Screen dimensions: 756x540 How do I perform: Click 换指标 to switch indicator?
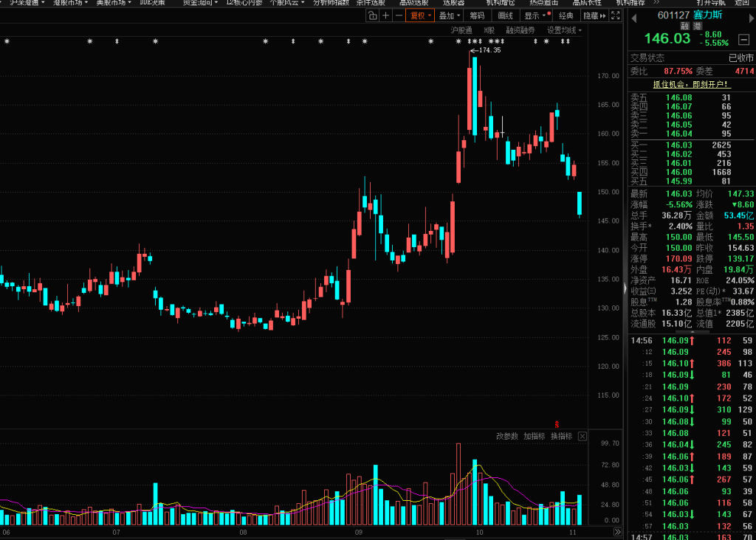point(562,437)
